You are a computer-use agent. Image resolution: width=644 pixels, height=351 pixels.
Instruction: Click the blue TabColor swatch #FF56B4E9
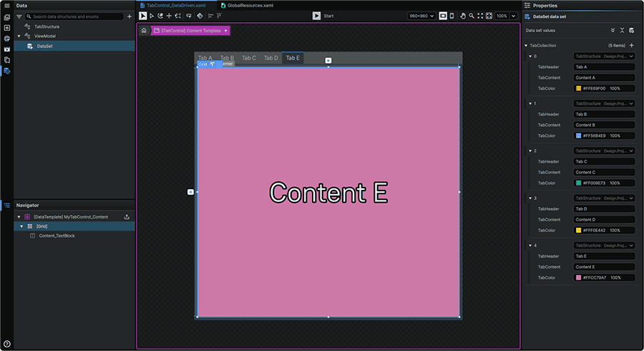pyautogui.click(x=579, y=135)
